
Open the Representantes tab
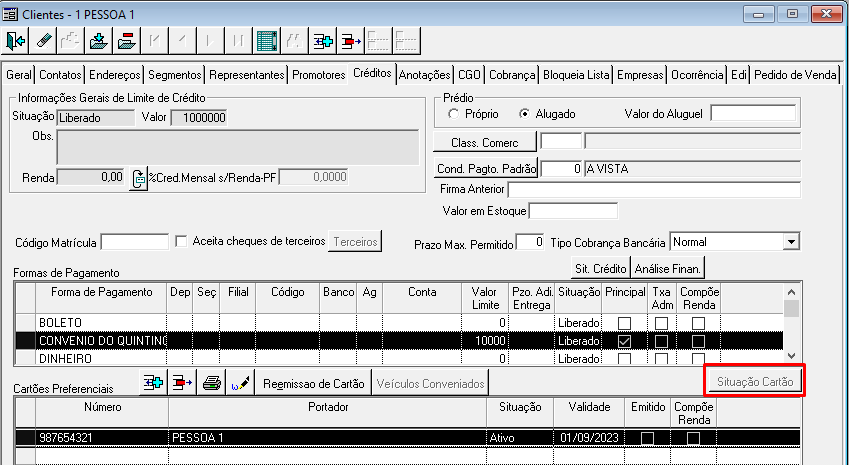coord(246,75)
